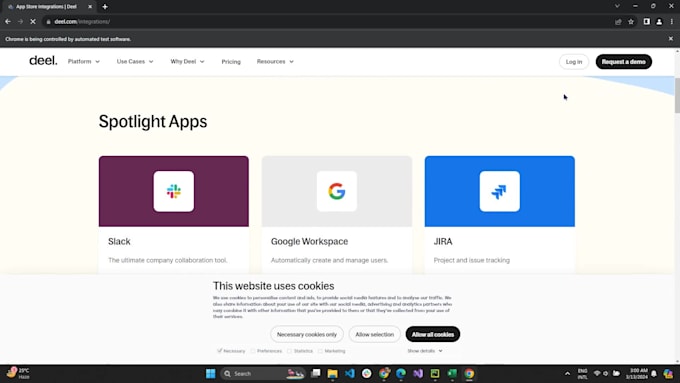Enable the Statistics cookies checkbox

tap(289, 350)
